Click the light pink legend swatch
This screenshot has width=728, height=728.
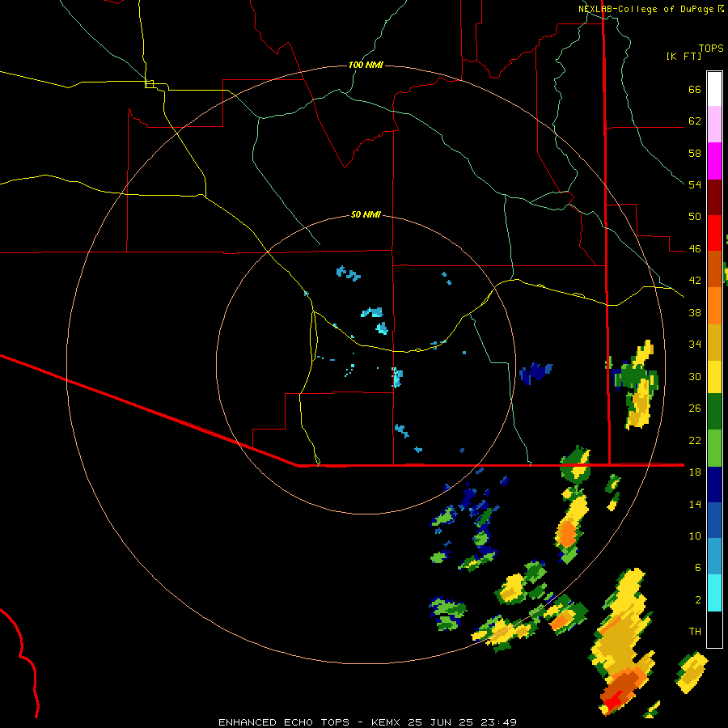coord(714,125)
